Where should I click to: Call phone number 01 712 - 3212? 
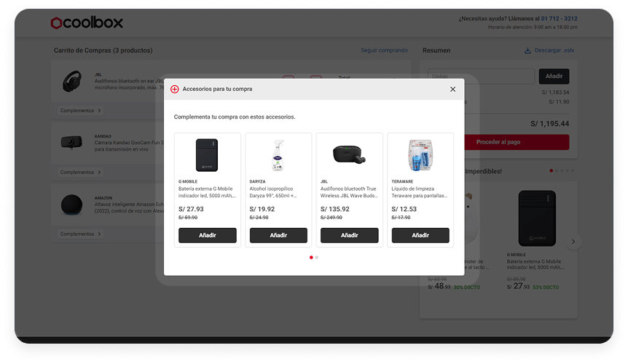tap(559, 18)
